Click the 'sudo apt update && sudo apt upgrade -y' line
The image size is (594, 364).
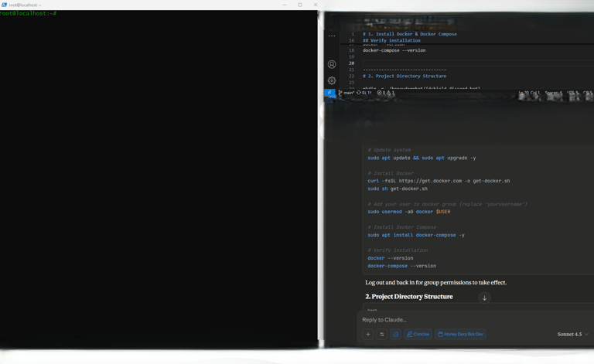pos(422,158)
